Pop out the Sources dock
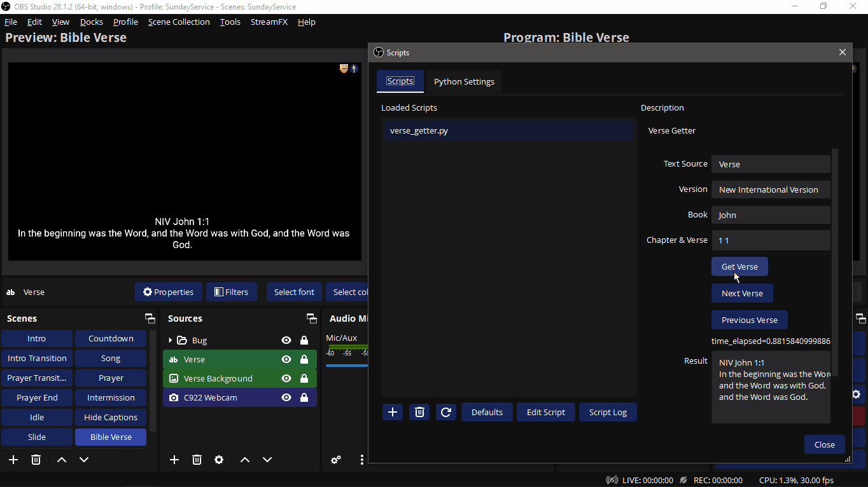The width and height of the screenshot is (868, 487). 312,319
